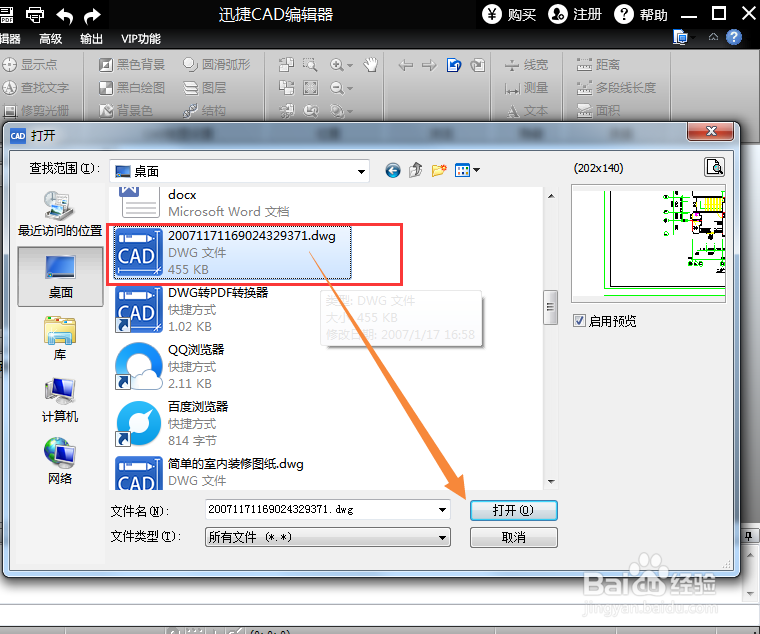This screenshot has width=760, height=634.
Task: Open the 帮助 help button
Action: (x=641, y=15)
